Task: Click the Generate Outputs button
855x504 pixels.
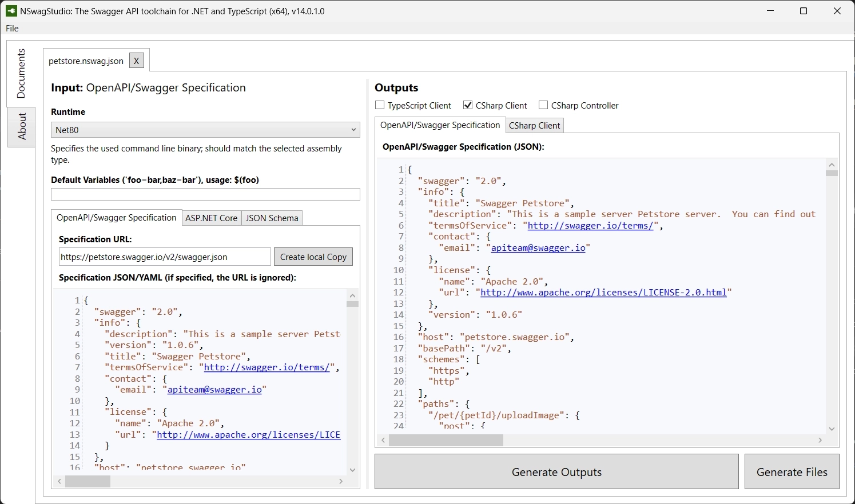Action: click(556, 472)
